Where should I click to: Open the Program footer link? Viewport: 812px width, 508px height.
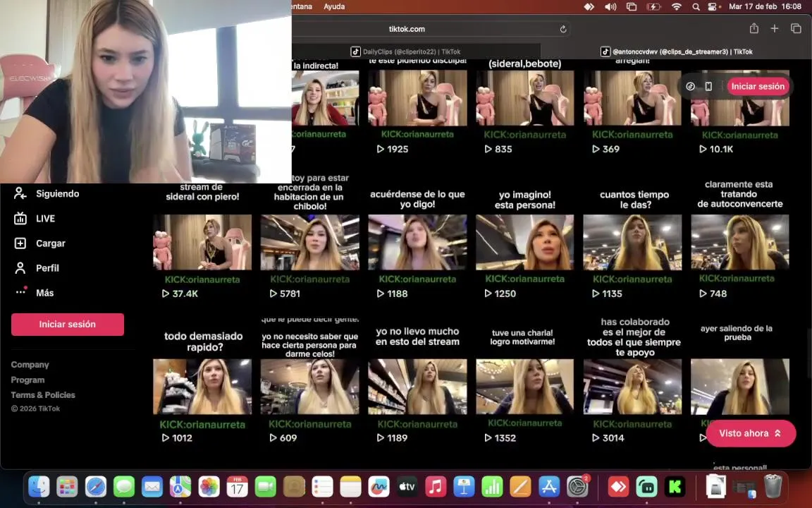tap(27, 380)
